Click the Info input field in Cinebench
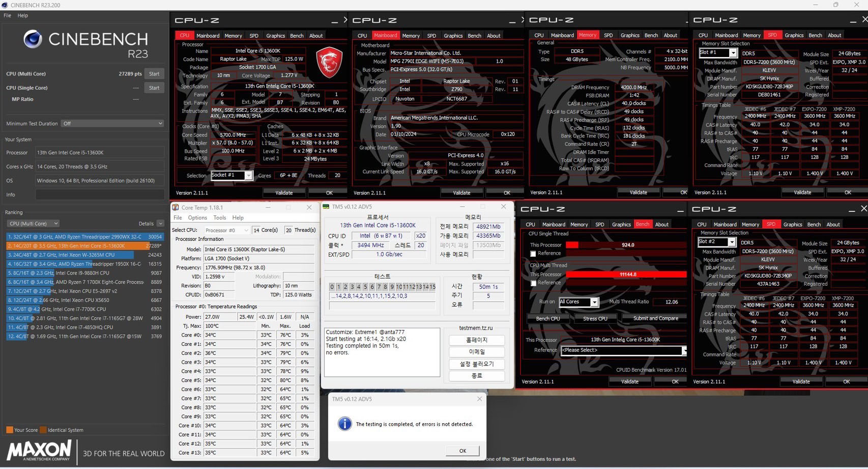 point(100,195)
